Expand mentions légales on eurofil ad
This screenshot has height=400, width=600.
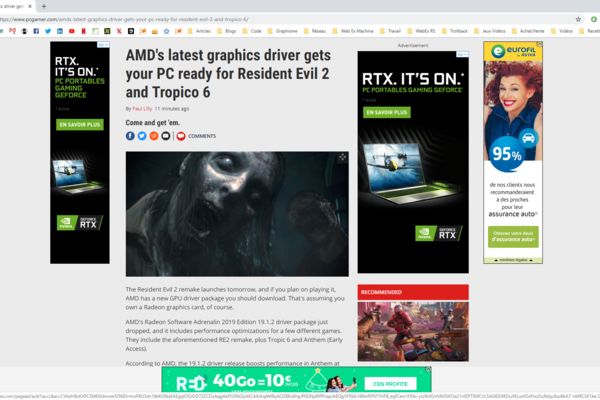click(x=513, y=260)
